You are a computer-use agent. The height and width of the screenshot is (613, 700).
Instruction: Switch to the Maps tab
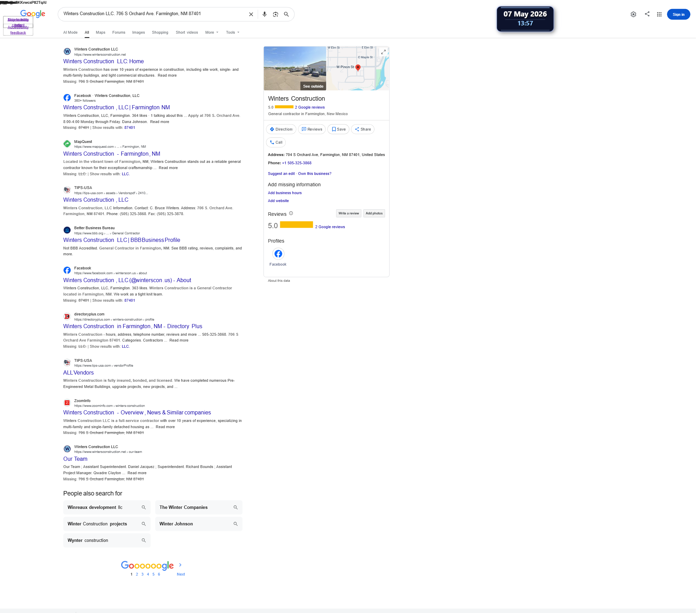point(101,32)
